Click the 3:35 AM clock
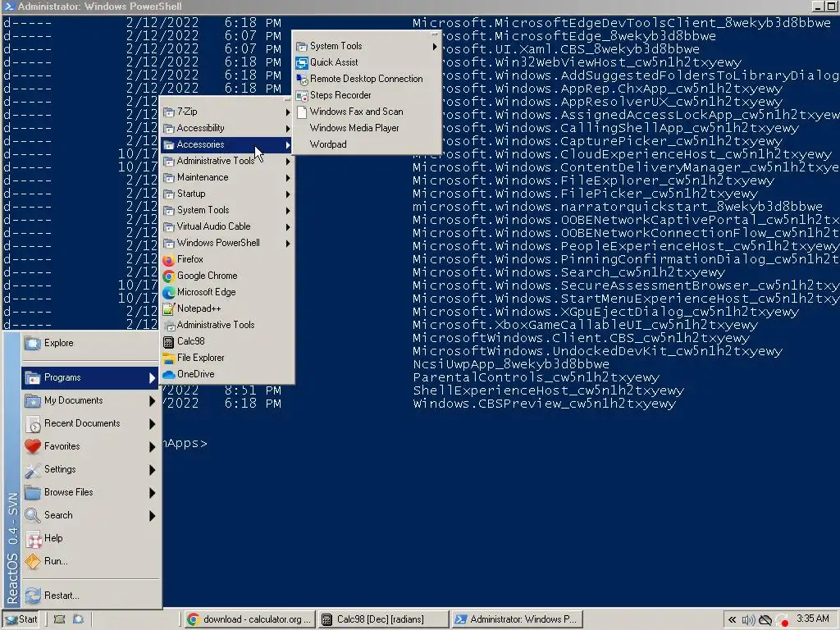This screenshot has width=840, height=630. coord(813,619)
